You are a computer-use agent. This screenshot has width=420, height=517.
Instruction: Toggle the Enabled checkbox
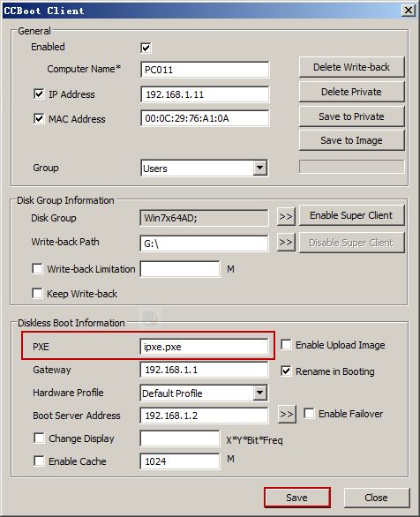click(146, 48)
